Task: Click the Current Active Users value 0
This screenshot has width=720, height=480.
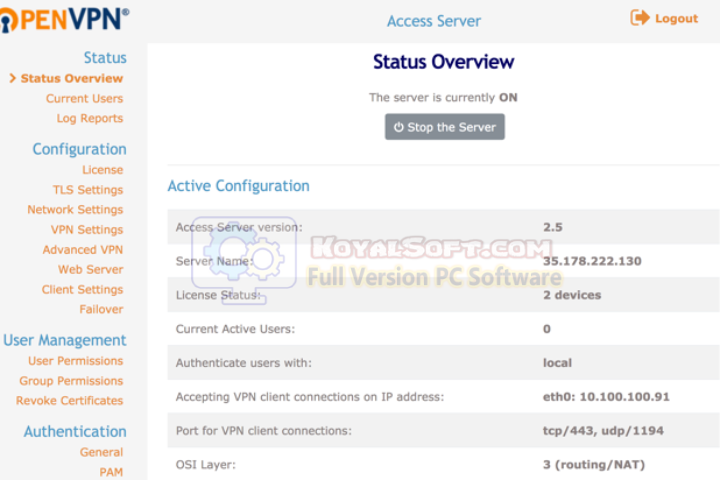Action: tap(546, 329)
